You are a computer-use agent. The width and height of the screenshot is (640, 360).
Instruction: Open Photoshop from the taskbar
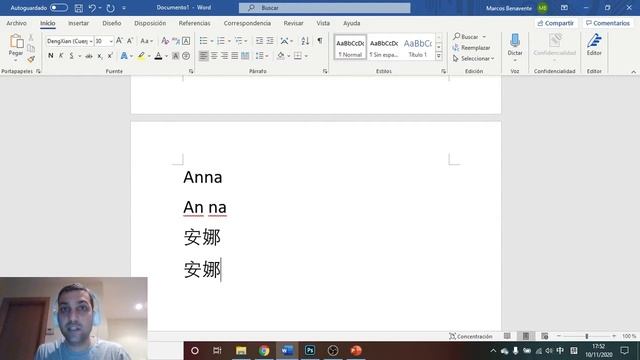click(310, 350)
